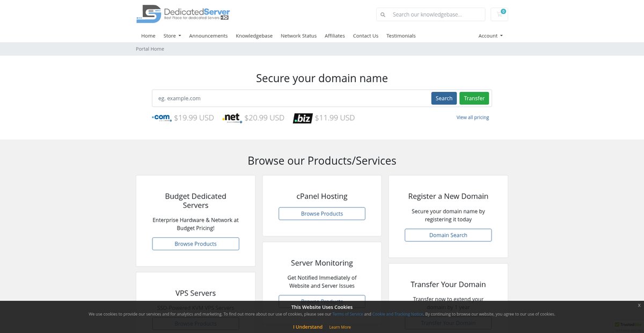Click the TrustedSite badge
The image size is (644, 333).
628,325
